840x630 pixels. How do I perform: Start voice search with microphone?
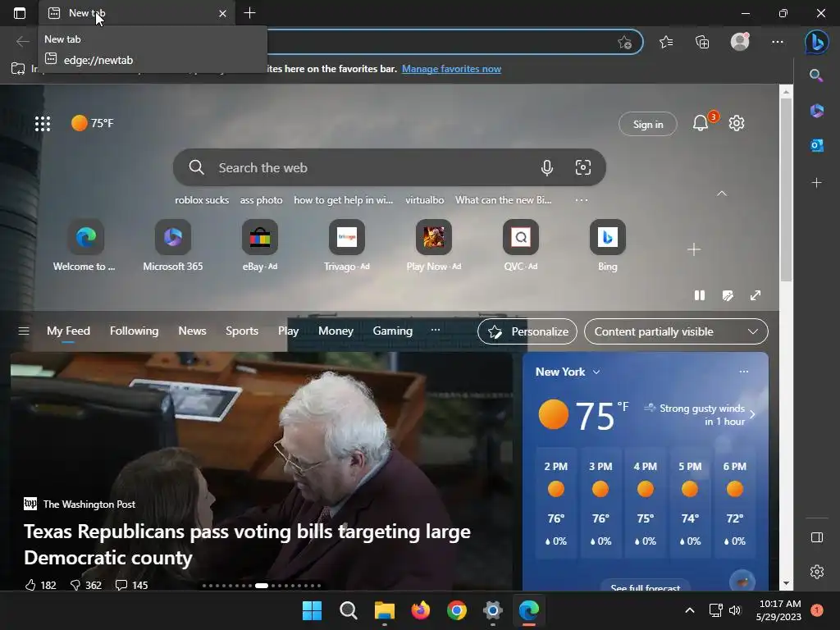546,167
